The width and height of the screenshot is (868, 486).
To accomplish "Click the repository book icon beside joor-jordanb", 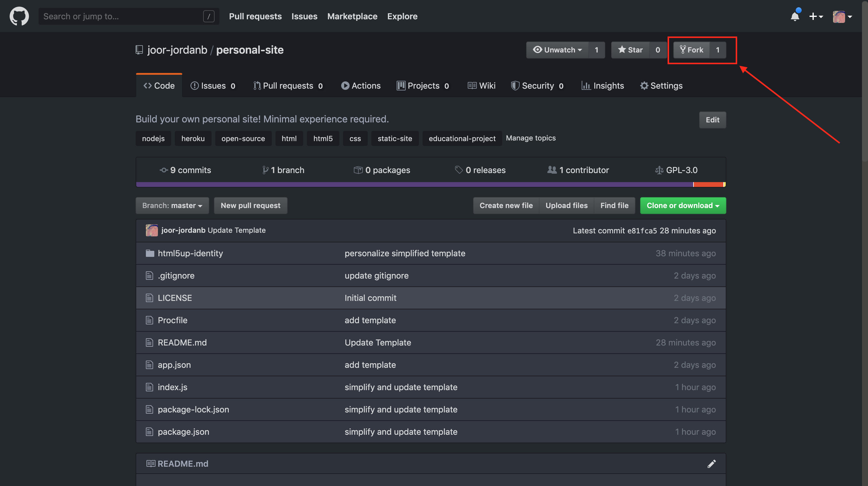I will click(139, 50).
